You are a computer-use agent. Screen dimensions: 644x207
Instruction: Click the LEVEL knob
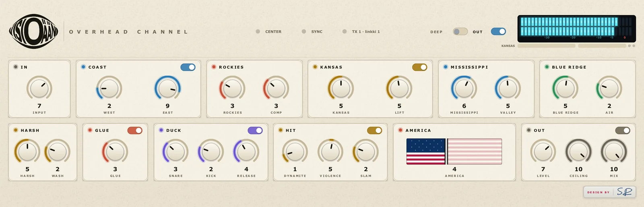(543, 151)
